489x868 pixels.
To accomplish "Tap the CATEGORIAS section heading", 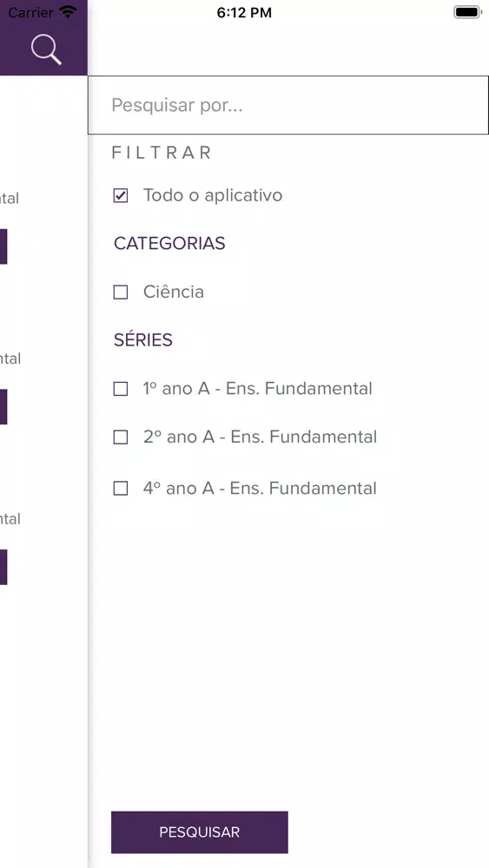I will (x=169, y=244).
